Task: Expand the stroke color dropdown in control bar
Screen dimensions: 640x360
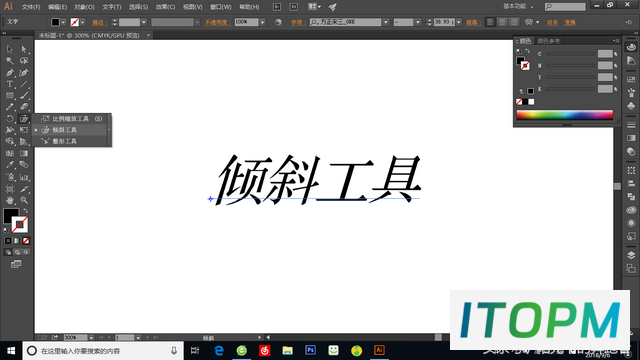Action: [x=83, y=22]
